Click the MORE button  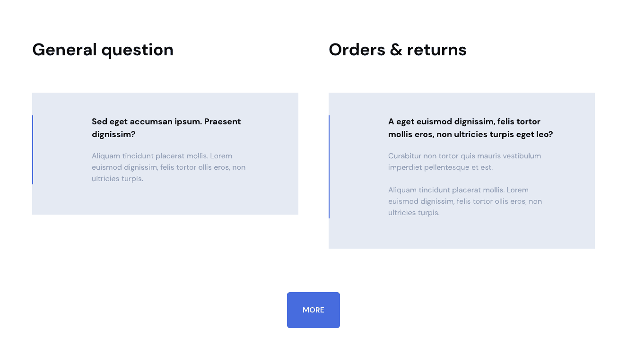313,310
